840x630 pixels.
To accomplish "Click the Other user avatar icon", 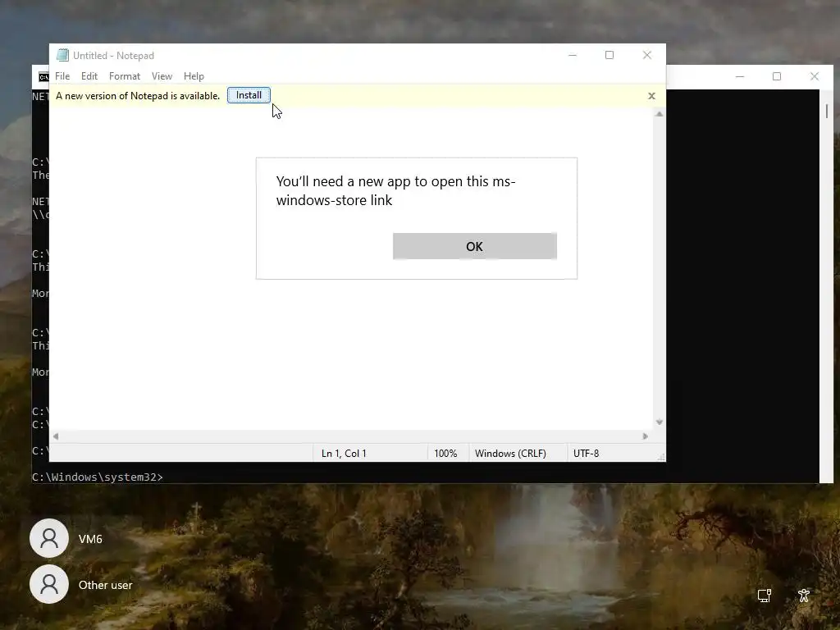I will coord(49,584).
